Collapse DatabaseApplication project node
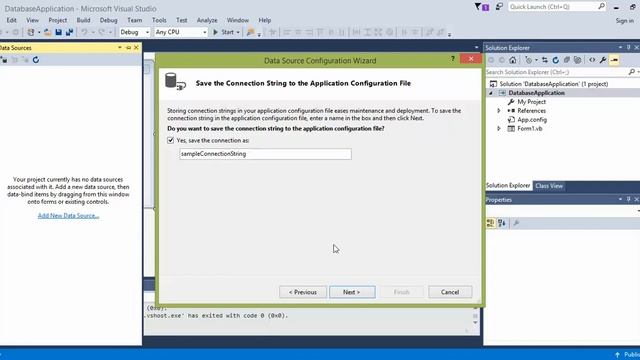 [491, 93]
